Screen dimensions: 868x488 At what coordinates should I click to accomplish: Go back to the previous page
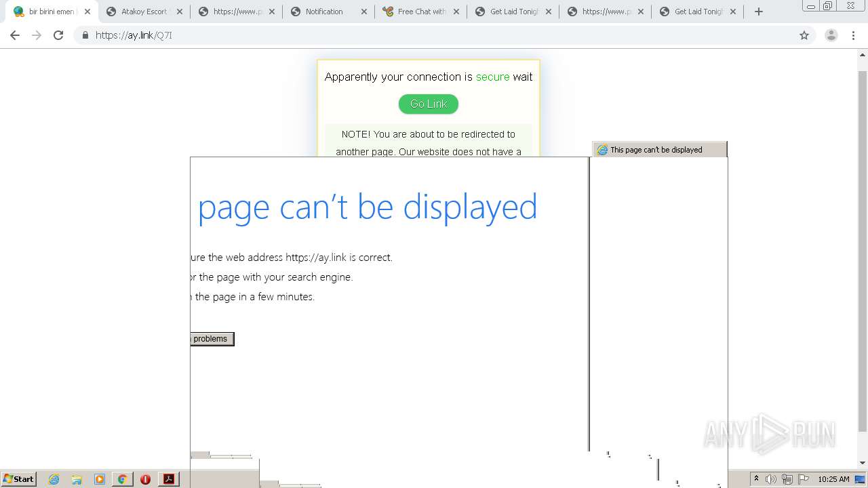(x=14, y=35)
